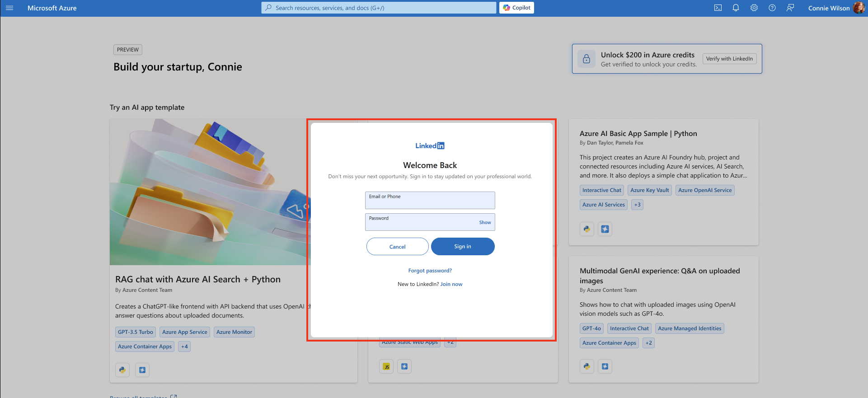Viewport: 868px width, 398px height.
Task: Click the GPT-3.5 Turbo tag
Action: pos(136,332)
